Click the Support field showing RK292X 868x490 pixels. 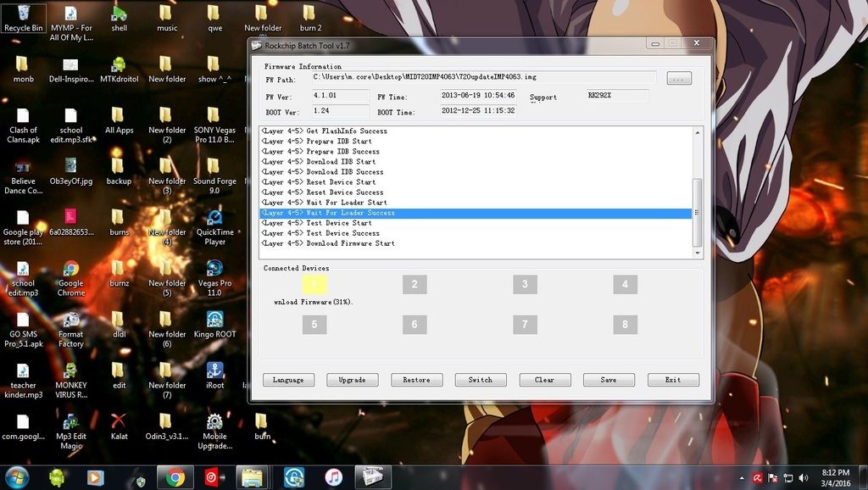coord(617,96)
